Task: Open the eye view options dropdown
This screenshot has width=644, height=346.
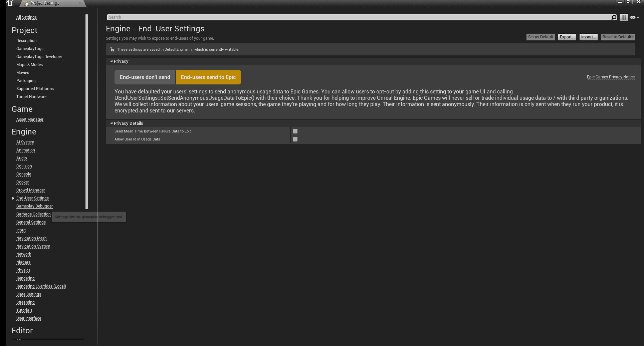Action: click(x=634, y=17)
